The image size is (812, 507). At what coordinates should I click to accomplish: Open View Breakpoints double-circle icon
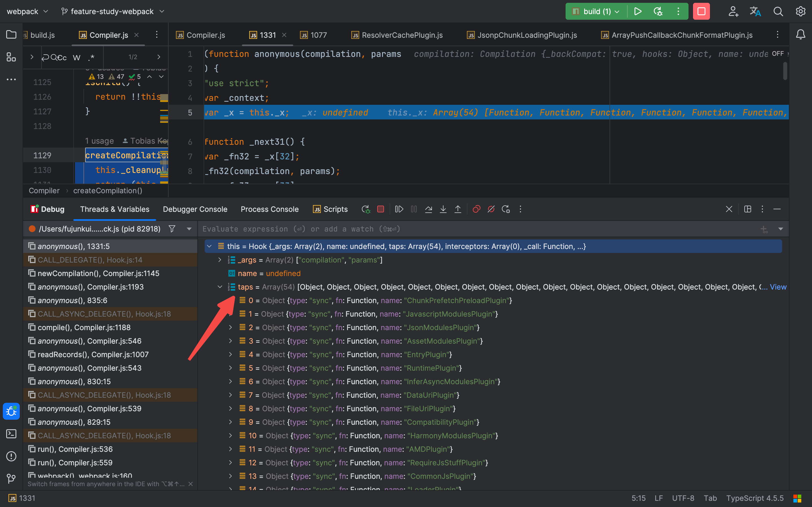tap(476, 209)
